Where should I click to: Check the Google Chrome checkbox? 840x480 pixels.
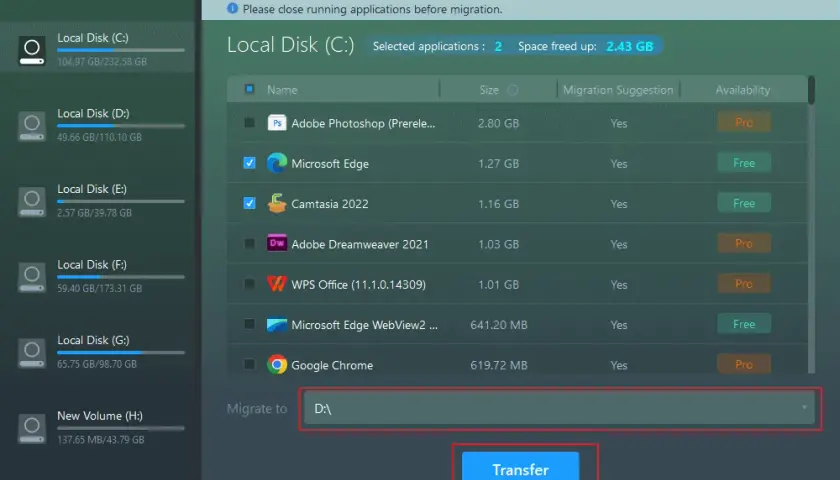click(x=249, y=364)
